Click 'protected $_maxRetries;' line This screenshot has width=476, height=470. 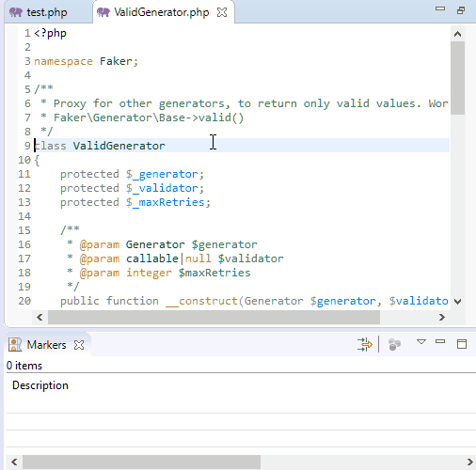click(135, 202)
